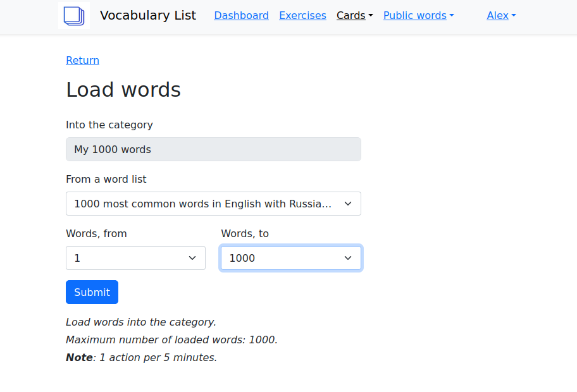This screenshot has height=392, width=577.
Task: Expand the Alex user dropdown
Action: point(501,16)
